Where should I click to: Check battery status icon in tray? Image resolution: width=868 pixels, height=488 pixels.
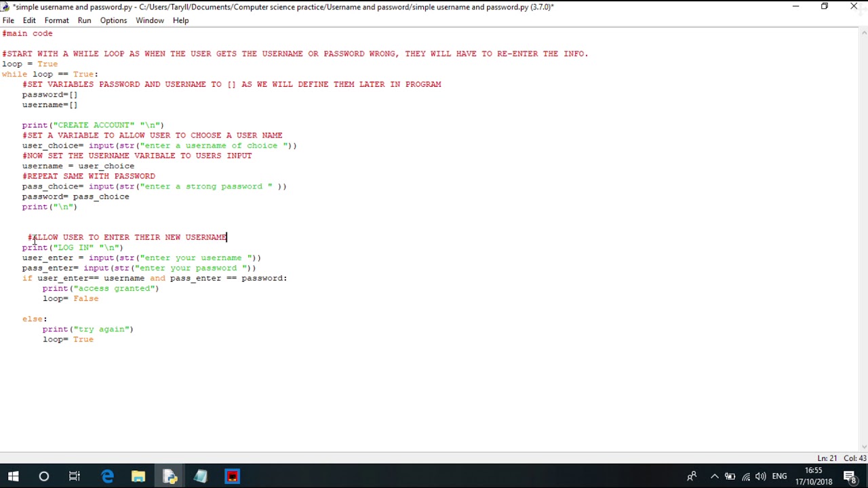[730, 476]
